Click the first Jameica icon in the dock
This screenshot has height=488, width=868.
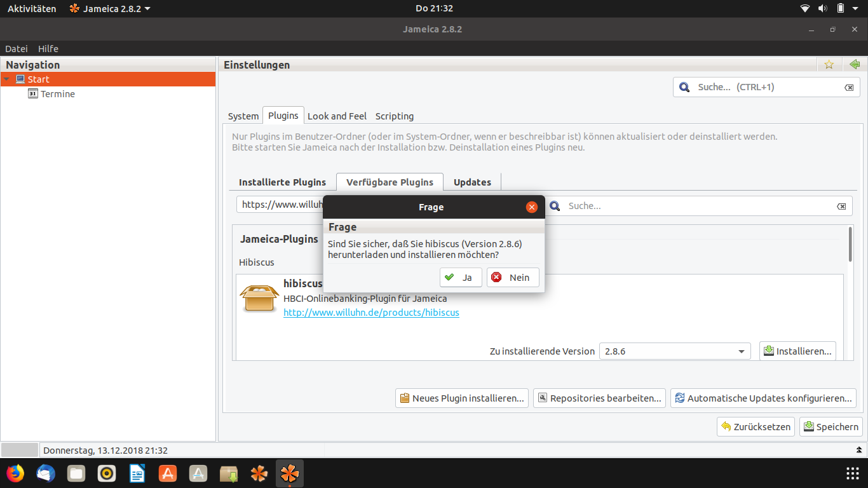pos(259,473)
